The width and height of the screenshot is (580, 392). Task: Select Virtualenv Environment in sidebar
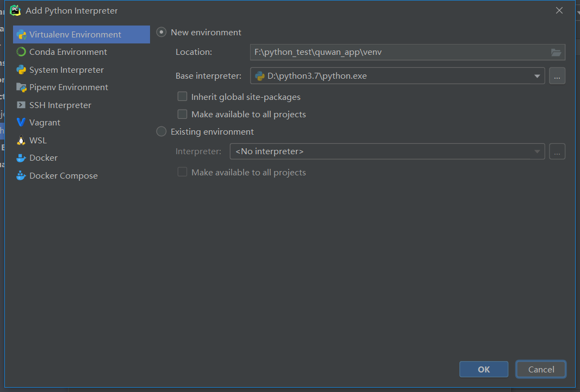coord(82,34)
